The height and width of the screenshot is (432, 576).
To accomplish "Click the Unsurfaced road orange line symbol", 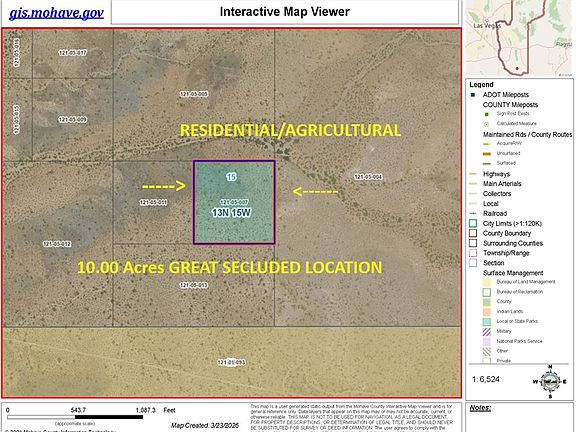I will [x=487, y=154].
